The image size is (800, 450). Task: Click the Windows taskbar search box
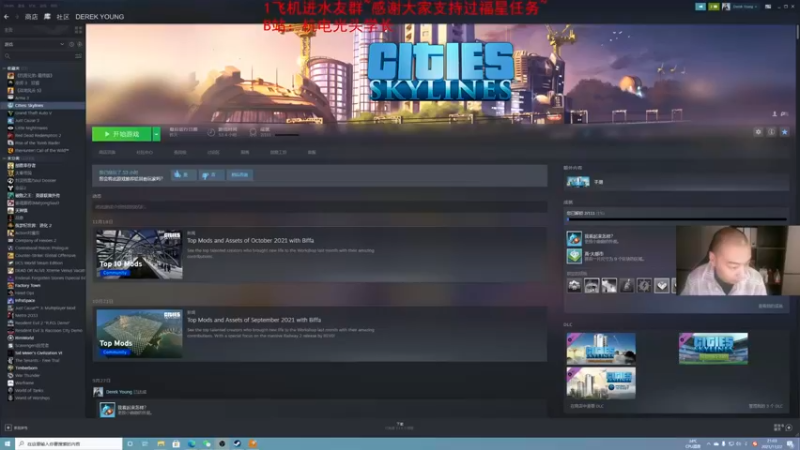pos(69,444)
